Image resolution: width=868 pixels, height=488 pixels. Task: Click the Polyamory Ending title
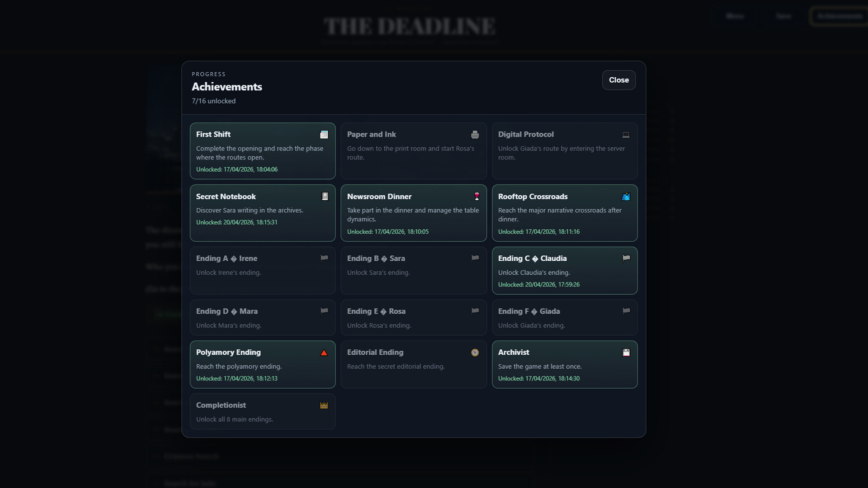click(228, 352)
